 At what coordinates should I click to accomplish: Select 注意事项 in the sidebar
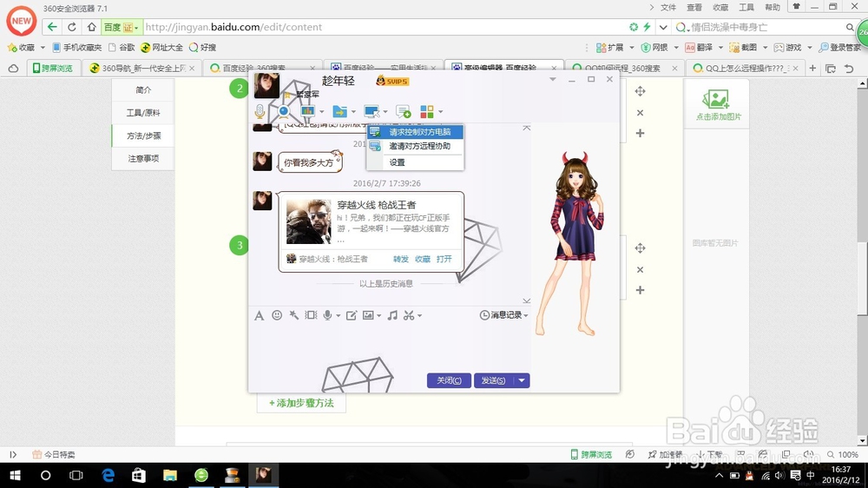coord(143,158)
